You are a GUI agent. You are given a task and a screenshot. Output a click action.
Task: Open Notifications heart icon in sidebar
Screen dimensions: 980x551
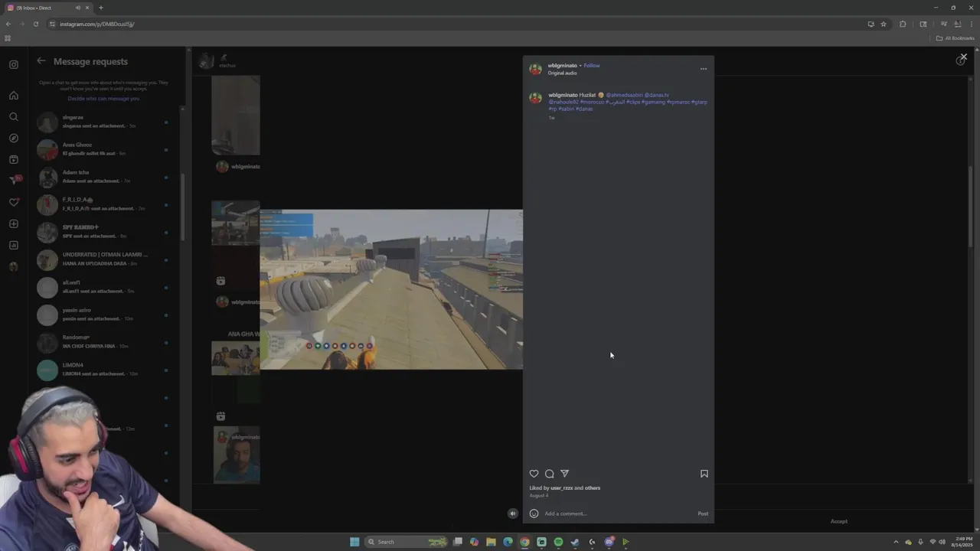14,202
